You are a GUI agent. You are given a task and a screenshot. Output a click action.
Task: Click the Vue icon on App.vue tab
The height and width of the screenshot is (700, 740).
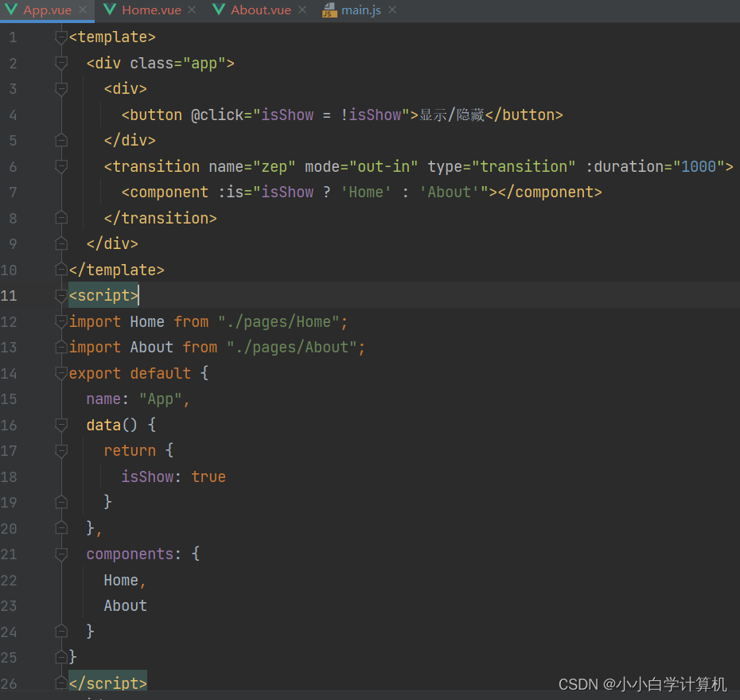pyautogui.click(x=11, y=10)
